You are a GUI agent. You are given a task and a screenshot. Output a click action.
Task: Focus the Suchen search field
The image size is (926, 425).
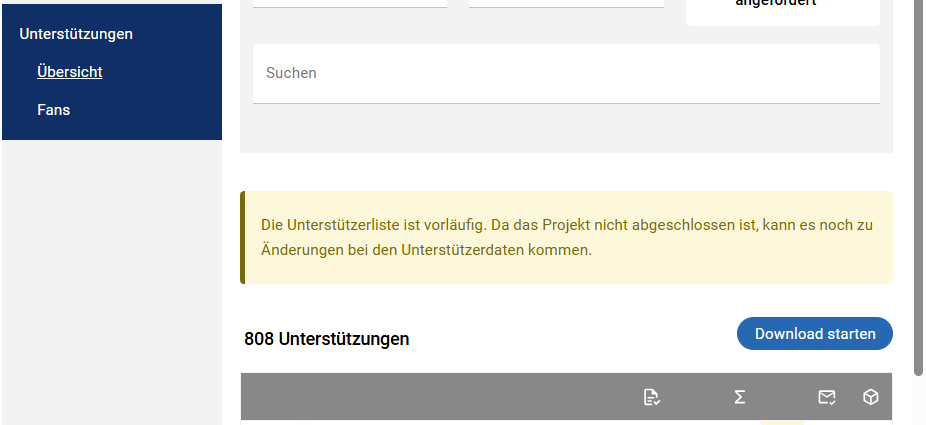[x=566, y=73]
